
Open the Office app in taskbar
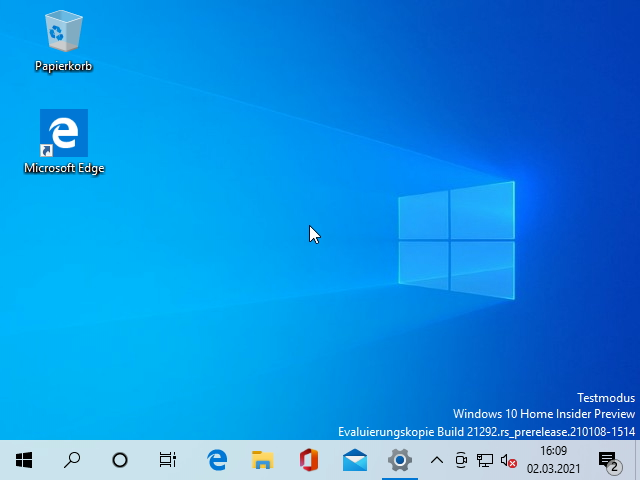[x=309, y=460]
